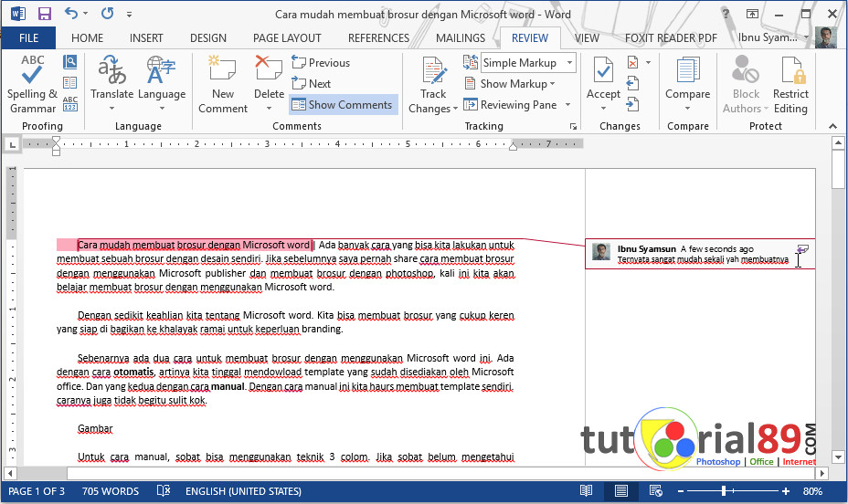Screen dimensions: 848x504
Task: Open the Ibnu Syam account menu
Action: coord(773,37)
